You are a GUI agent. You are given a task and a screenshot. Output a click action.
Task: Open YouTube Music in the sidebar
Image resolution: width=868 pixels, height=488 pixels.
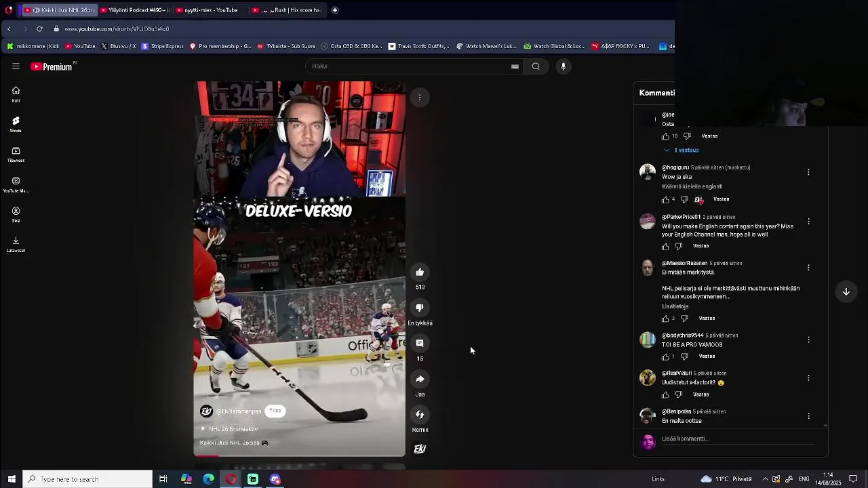pyautogui.click(x=16, y=184)
